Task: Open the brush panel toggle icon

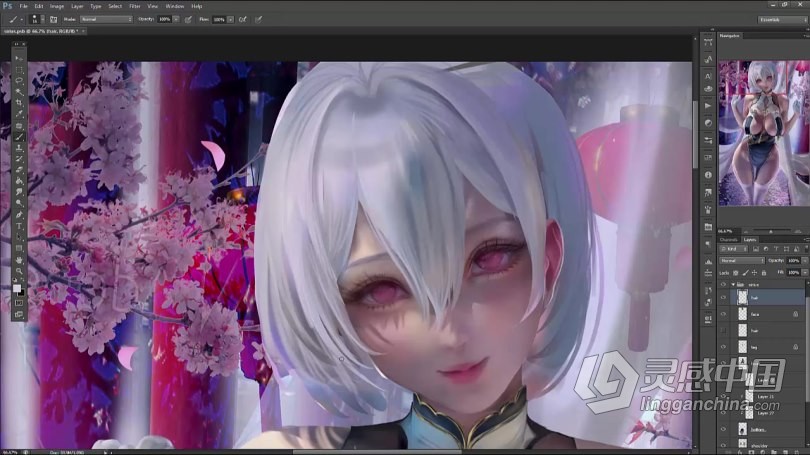Action: (54, 20)
